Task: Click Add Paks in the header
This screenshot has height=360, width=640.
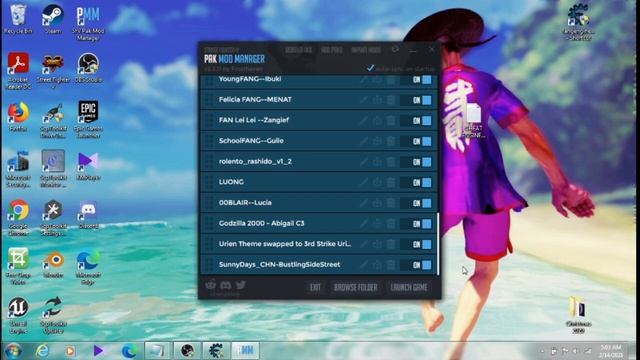Action: (x=331, y=50)
